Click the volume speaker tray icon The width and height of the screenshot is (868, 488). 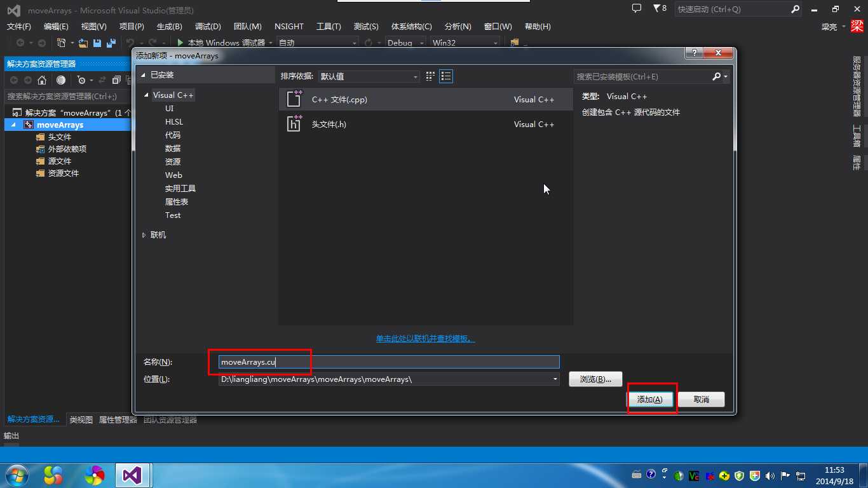(x=770, y=475)
